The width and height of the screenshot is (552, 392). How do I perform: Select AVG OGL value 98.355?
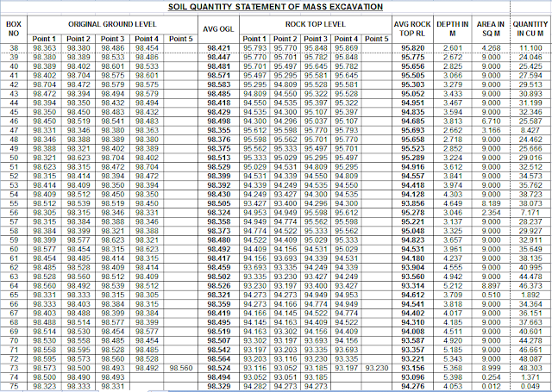pos(218,130)
